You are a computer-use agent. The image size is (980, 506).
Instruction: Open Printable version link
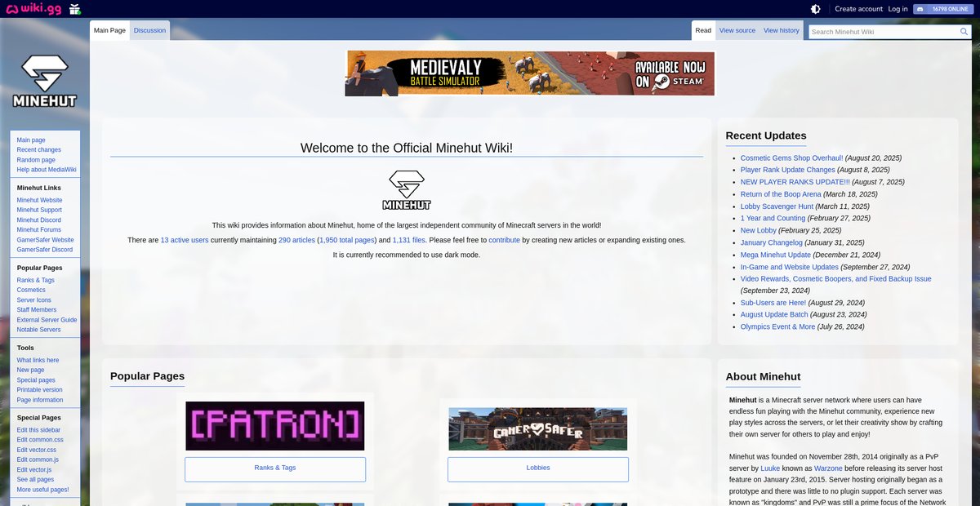click(x=40, y=390)
